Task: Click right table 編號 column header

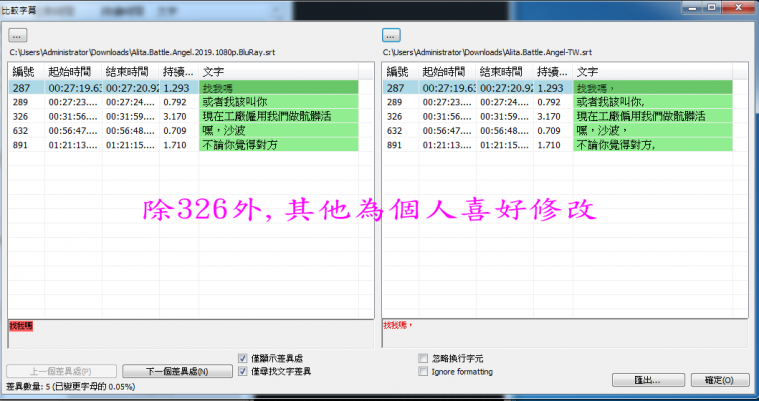Action: click(400, 72)
